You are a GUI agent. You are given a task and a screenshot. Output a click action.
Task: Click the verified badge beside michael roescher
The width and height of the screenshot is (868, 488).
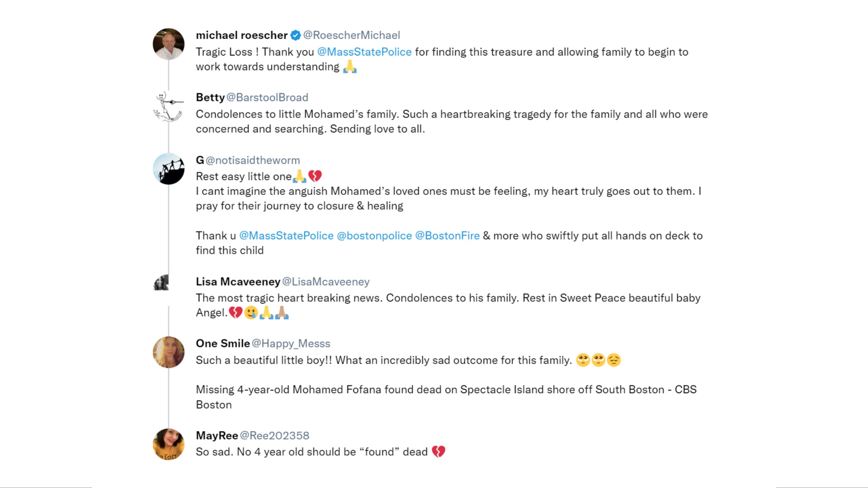coord(296,35)
